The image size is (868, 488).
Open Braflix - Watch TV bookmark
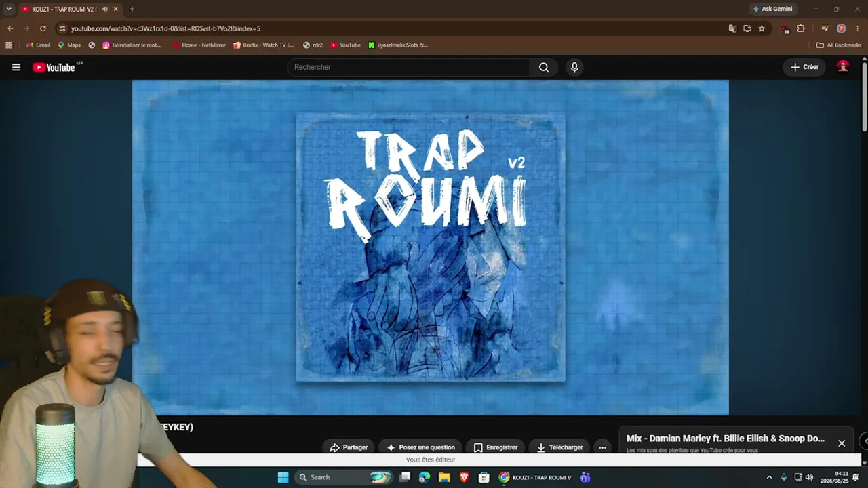[x=264, y=45]
